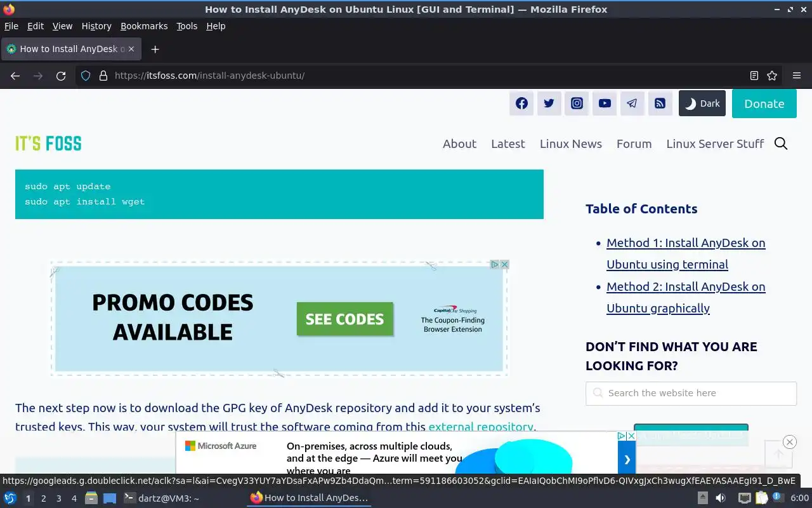Open the About navigation link
The width and height of the screenshot is (812, 508).
(459, 144)
